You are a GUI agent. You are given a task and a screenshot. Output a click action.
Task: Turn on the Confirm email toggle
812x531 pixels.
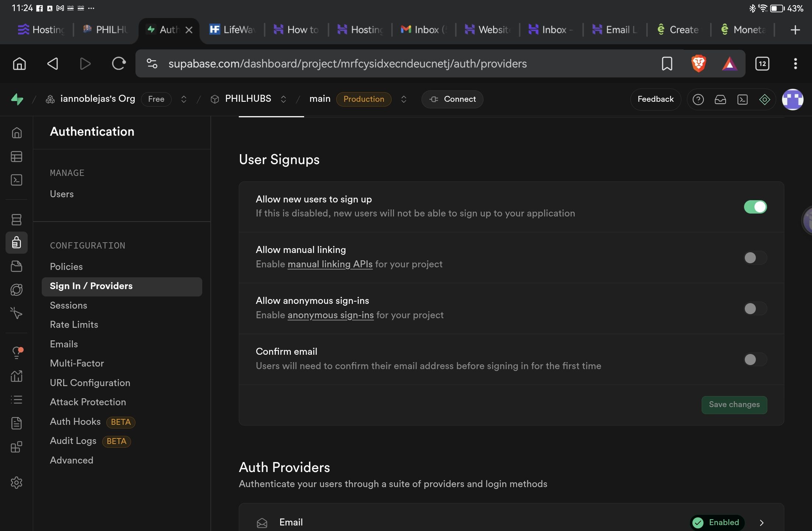(x=755, y=360)
